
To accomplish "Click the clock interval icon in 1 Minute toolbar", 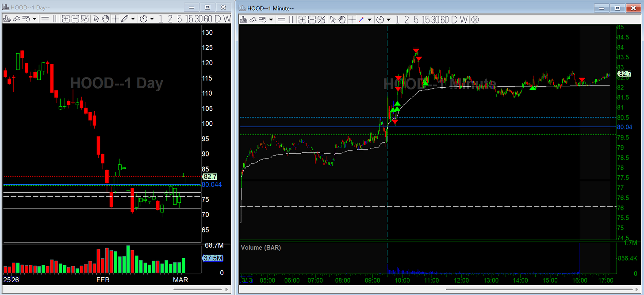I will click(380, 19).
